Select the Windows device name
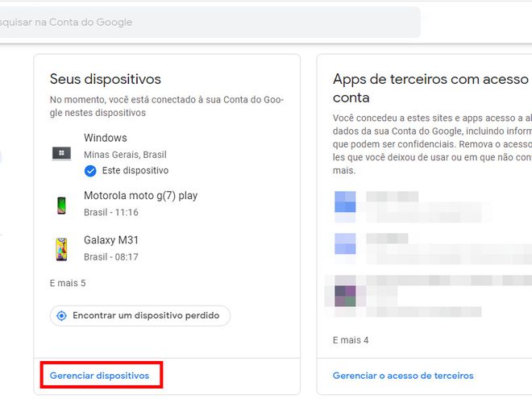This screenshot has height=399, width=532. pos(106,138)
